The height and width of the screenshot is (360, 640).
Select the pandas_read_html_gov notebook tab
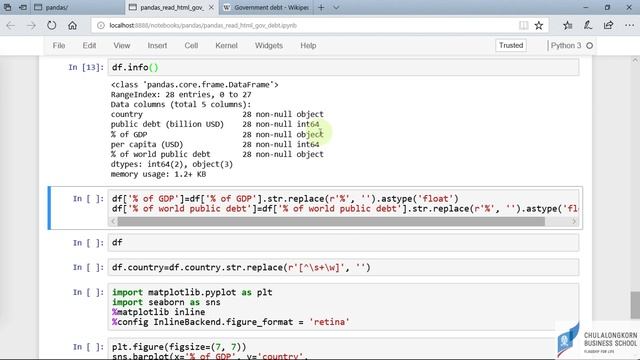[x=171, y=7]
